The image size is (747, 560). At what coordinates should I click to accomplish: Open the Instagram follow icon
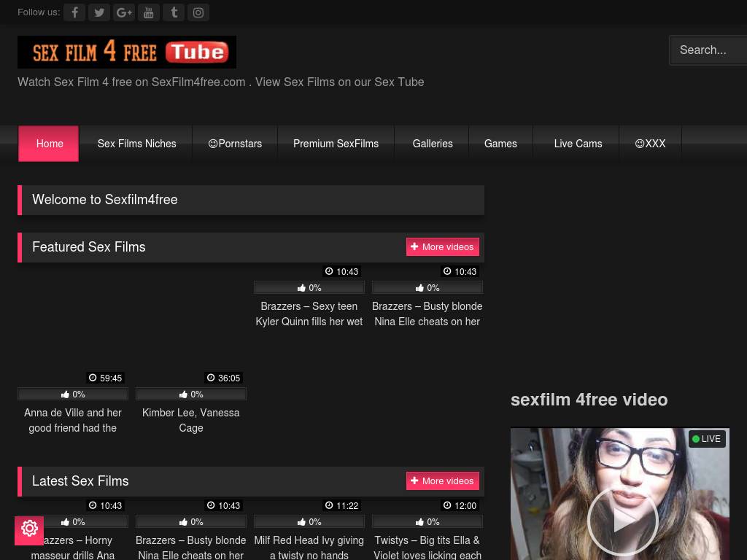click(198, 12)
